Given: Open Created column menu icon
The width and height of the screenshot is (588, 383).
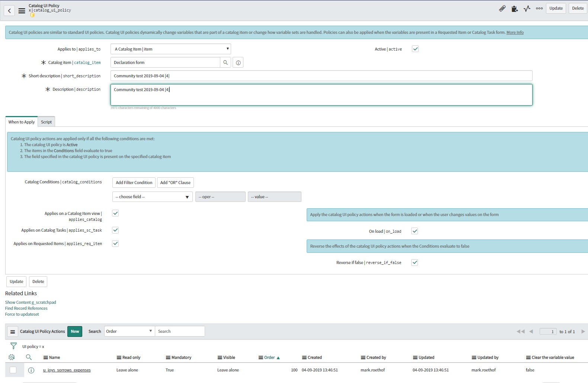Looking at the screenshot, I should coord(304,358).
